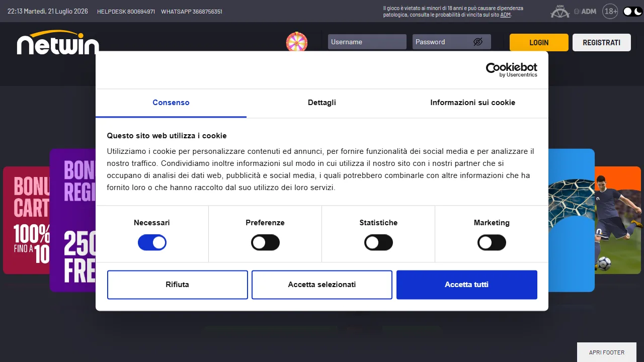Toggle the Necessari cookie switch

coord(152,243)
